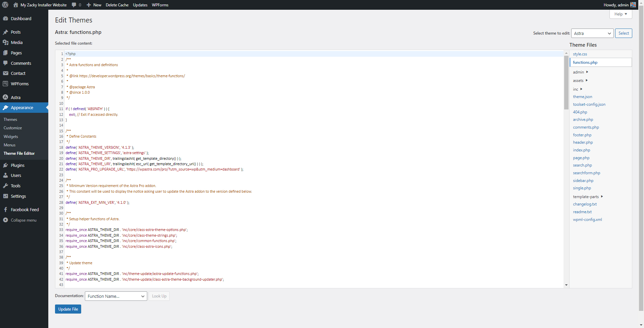This screenshot has width=644, height=328.
Task: Click the Pages document icon
Action: point(5,53)
